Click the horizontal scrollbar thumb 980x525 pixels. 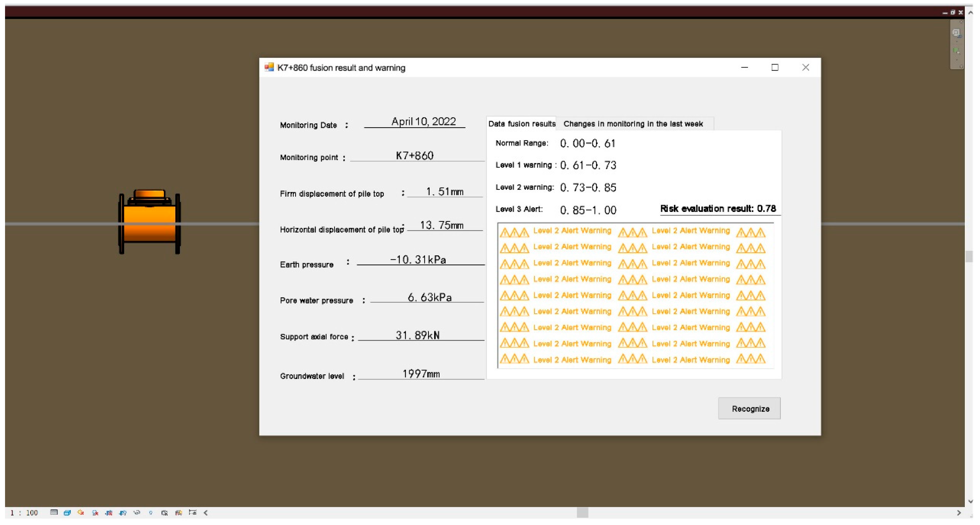[582, 512]
